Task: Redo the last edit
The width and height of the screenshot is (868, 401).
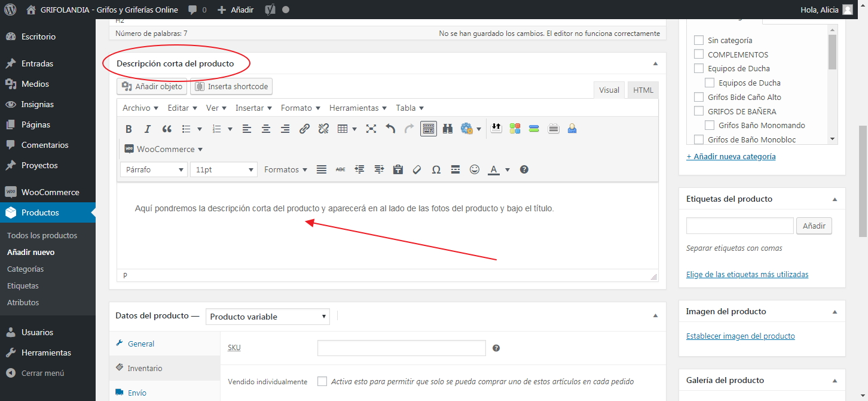Action: click(x=409, y=129)
